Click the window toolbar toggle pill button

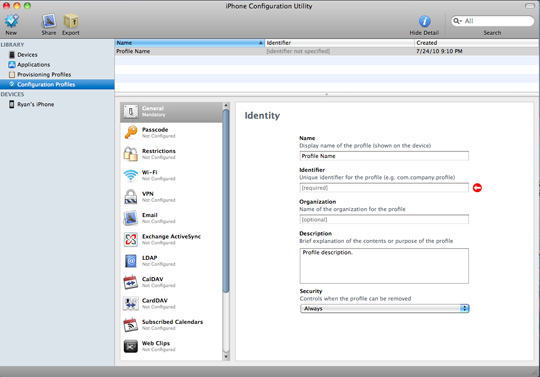pos(530,6)
